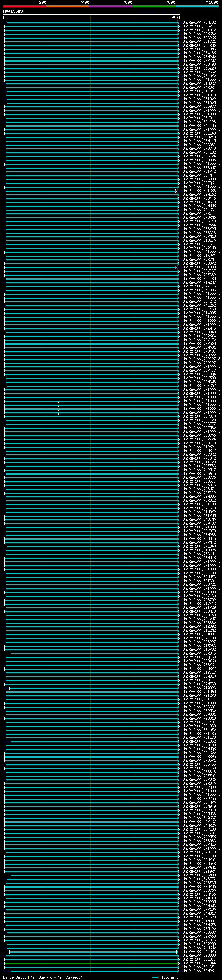Select hit label UniRef100_Q6K9N6
Viewport: 222px width, 980px height.
[199, 49]
